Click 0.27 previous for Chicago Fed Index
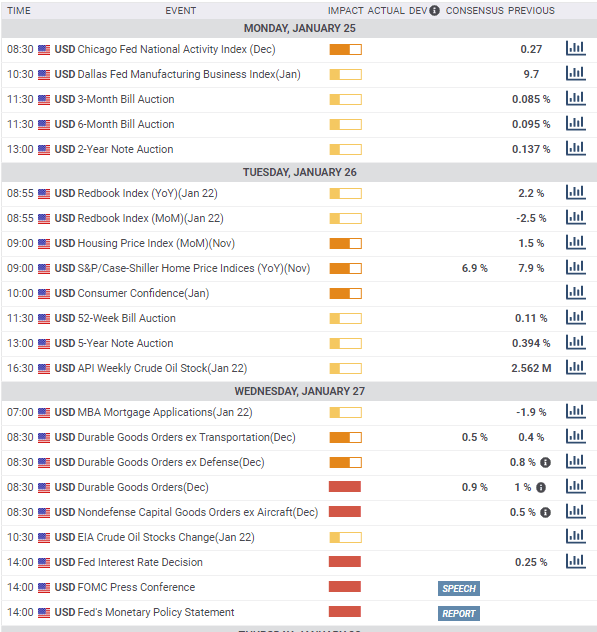597x632 pixels. point(531,49)
